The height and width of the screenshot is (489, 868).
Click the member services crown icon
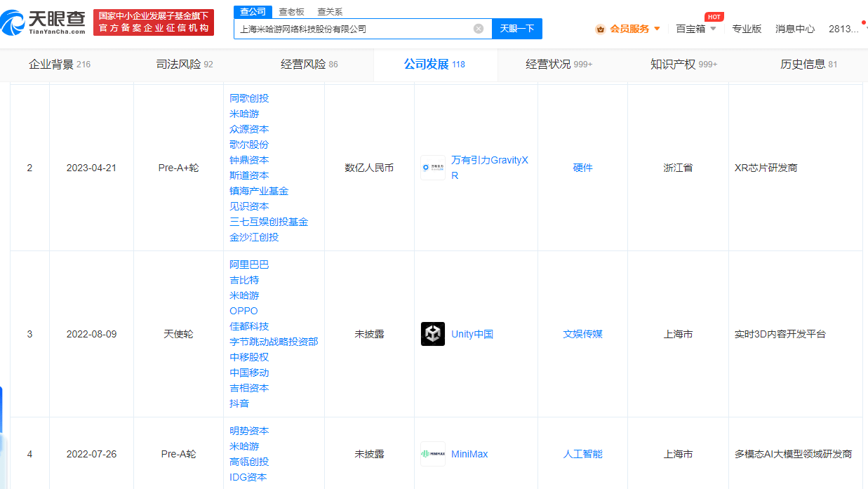pyautogui.click(x=600, y=29)
